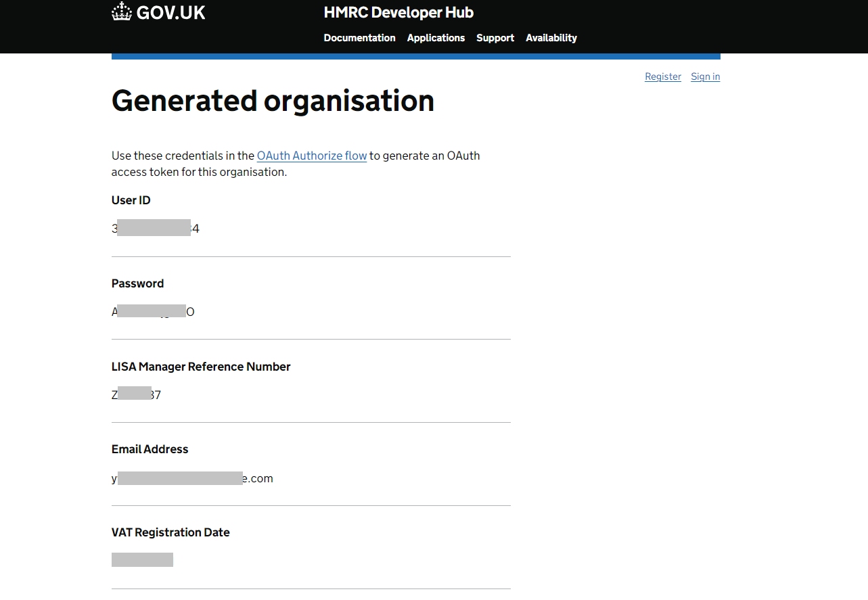Open the Support section
This screenshot has width=868, height=600.
point(495,38)
